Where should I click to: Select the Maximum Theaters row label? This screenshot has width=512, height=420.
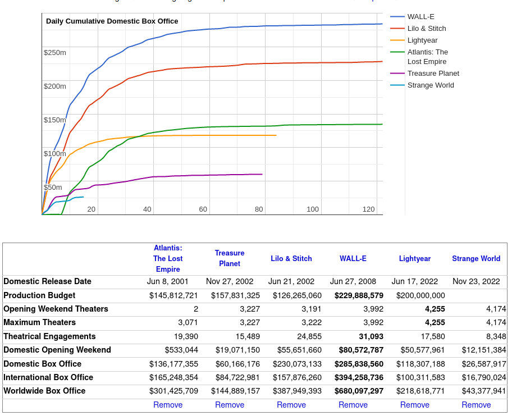coord(39,322)
